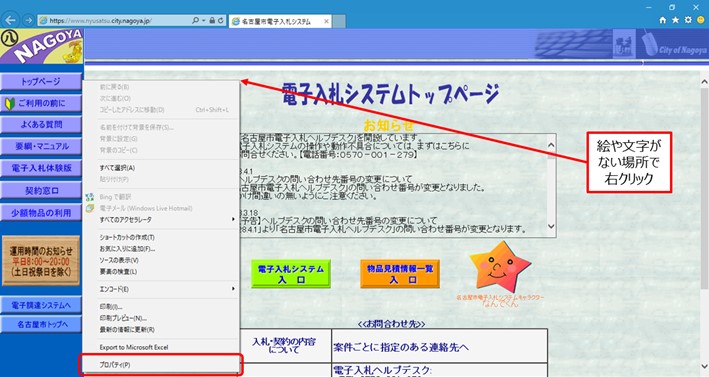Click the search magnifier in address bar
Image resolution: width=709 pixels, height=377 pixels.
(x=195, y=20)
